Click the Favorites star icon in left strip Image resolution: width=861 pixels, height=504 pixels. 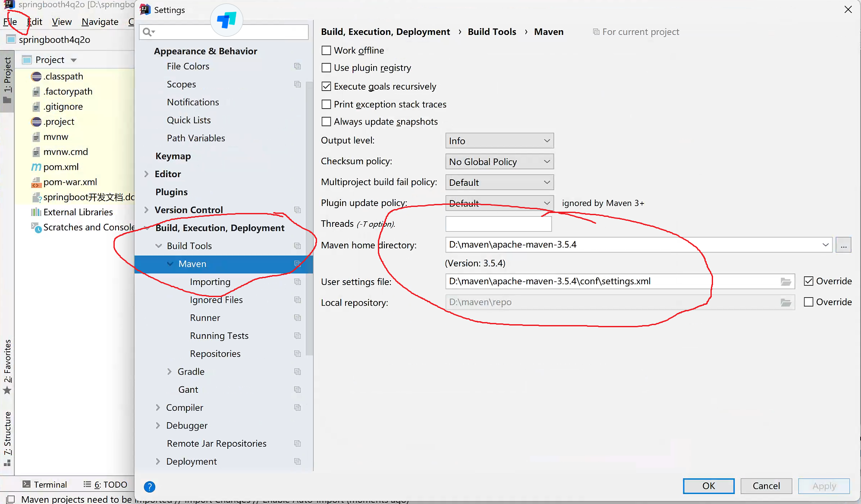click(7, 391)
